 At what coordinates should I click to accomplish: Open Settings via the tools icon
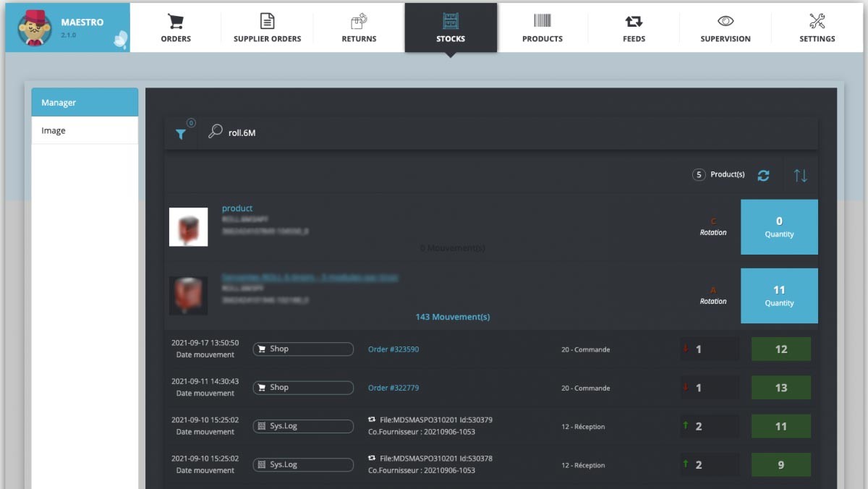(817, 28)
